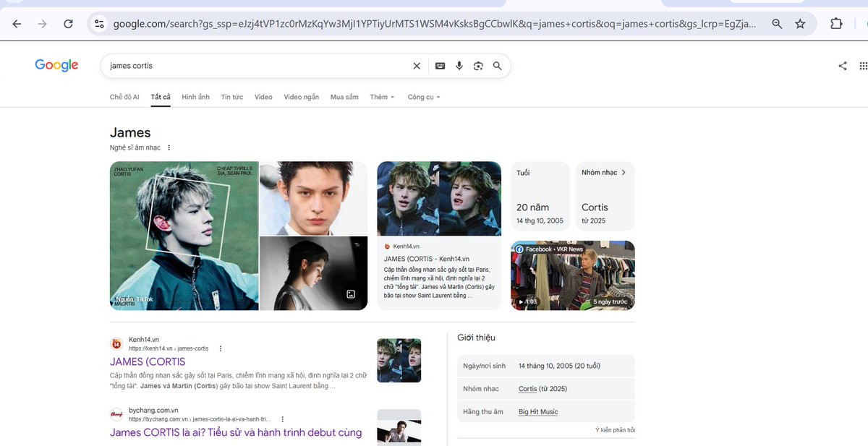Open three-dot menu for bychang.com.vn result
The width and height of the screenshot is (868, 446).
tap(283, 419)
